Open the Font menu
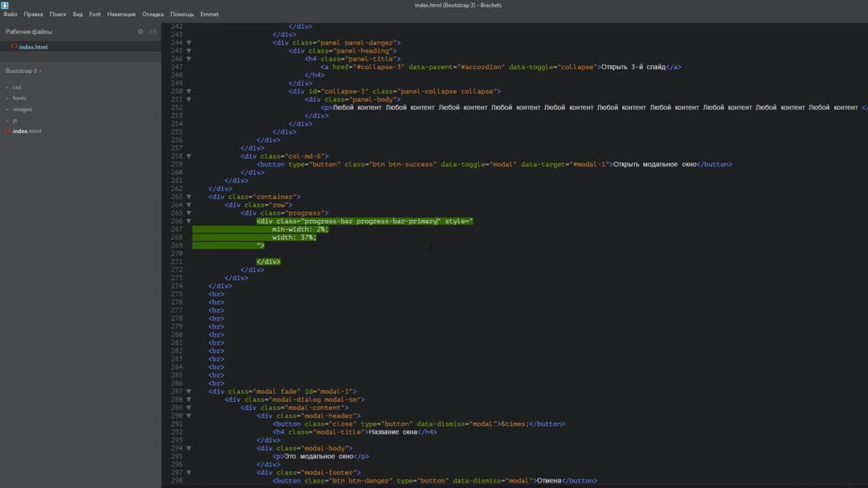Viewport: 868px width, 488px height. (95, 14)
